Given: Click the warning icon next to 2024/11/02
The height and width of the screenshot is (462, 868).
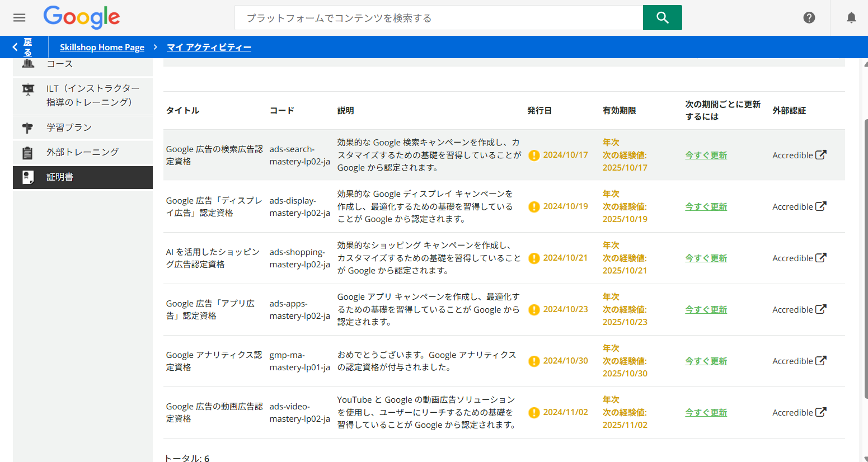Looking at the screenshot, I should pyautogui.click(x=534, y=412).
